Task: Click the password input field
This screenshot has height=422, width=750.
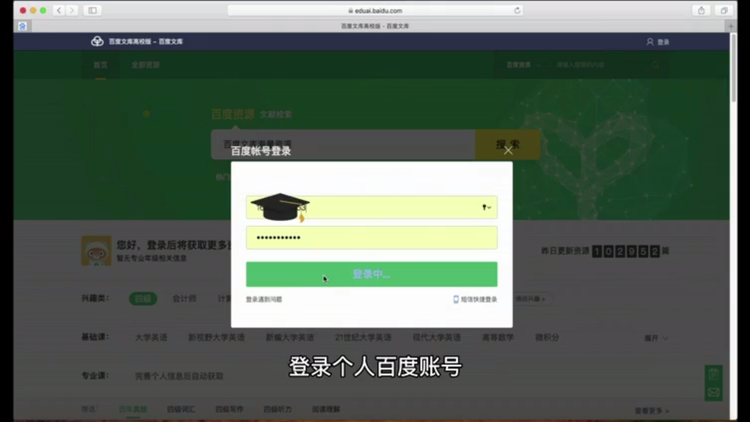Action: 372,237
